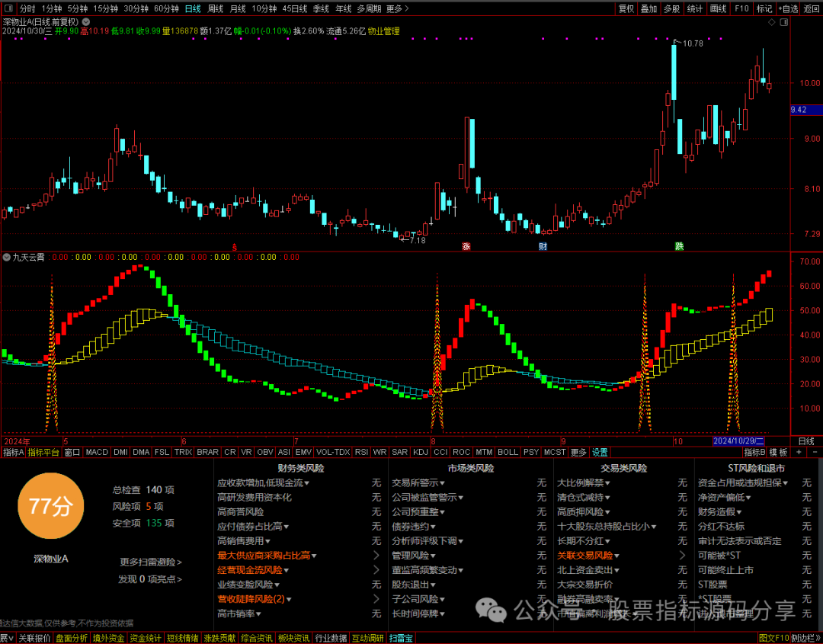Image resolution: width=823 pixels, height=644 pixels.
Task: Select the 60分钟 timeframe
Action: point(166,8)
